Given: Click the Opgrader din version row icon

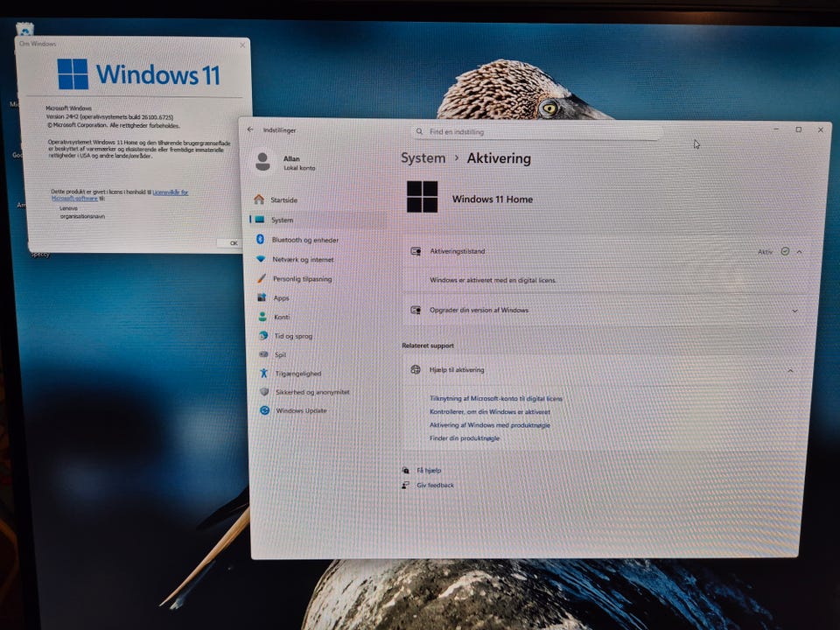Looking at the screenshot, I should click(415, 310).
